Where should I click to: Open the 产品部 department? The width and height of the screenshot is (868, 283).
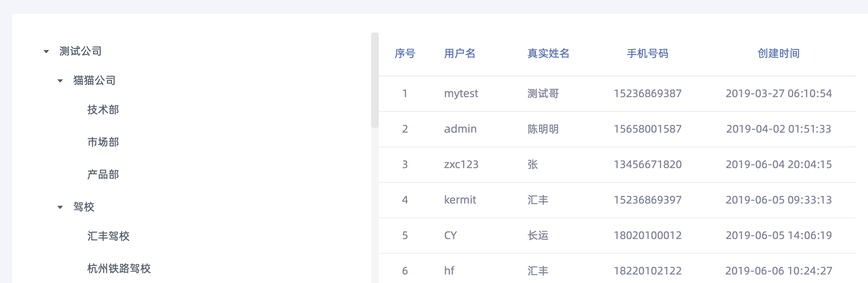click(x=103, y=175)
